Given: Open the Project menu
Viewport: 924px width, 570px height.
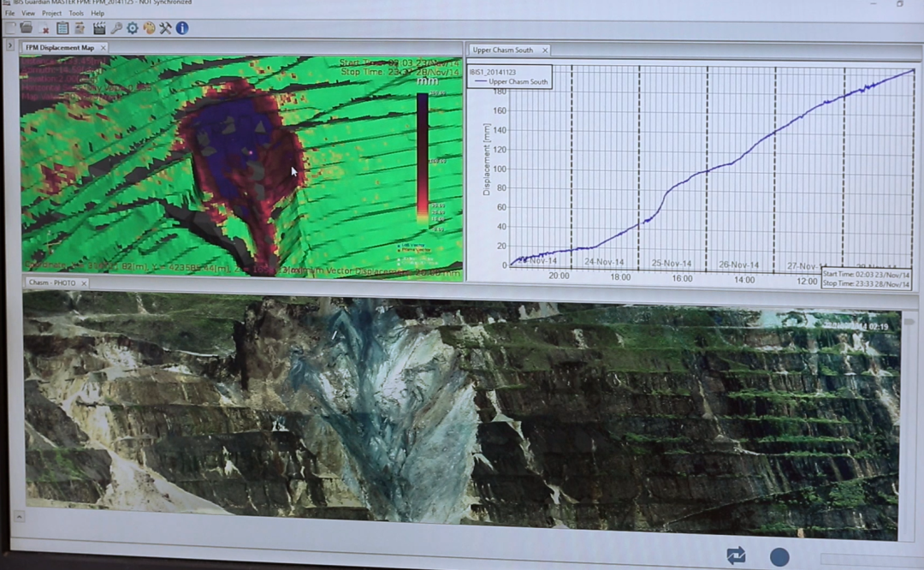Looking at the screenshot, I should 51,13.
